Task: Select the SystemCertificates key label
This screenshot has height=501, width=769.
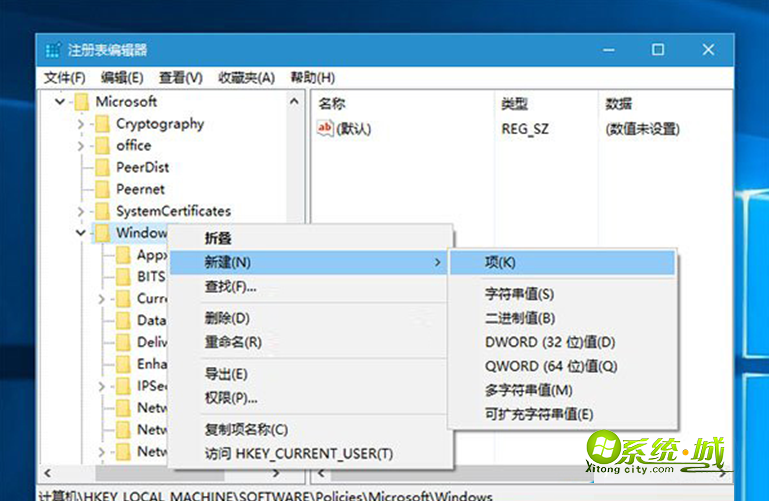Action: point(174,211)
